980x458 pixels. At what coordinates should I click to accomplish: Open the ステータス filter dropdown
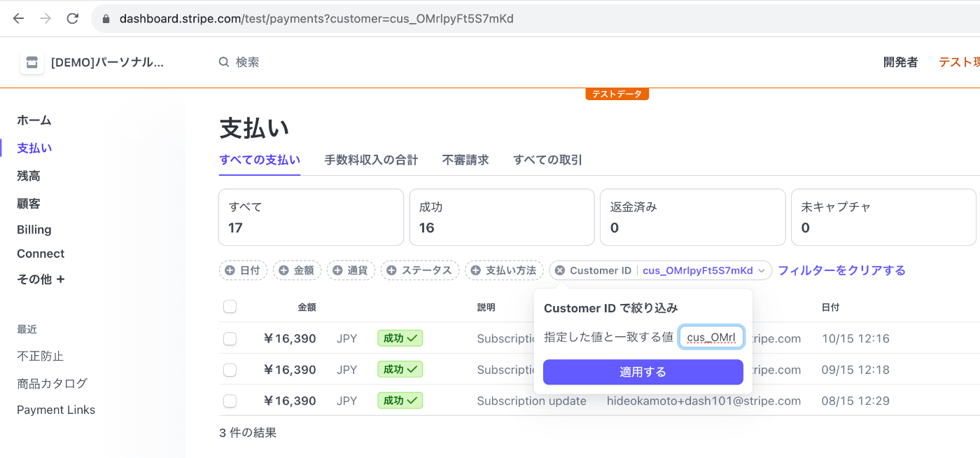click(420, 270)
